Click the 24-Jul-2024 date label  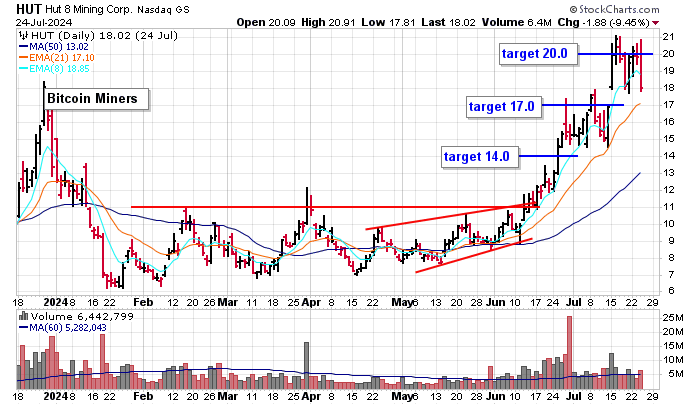(x=44, y=22)
